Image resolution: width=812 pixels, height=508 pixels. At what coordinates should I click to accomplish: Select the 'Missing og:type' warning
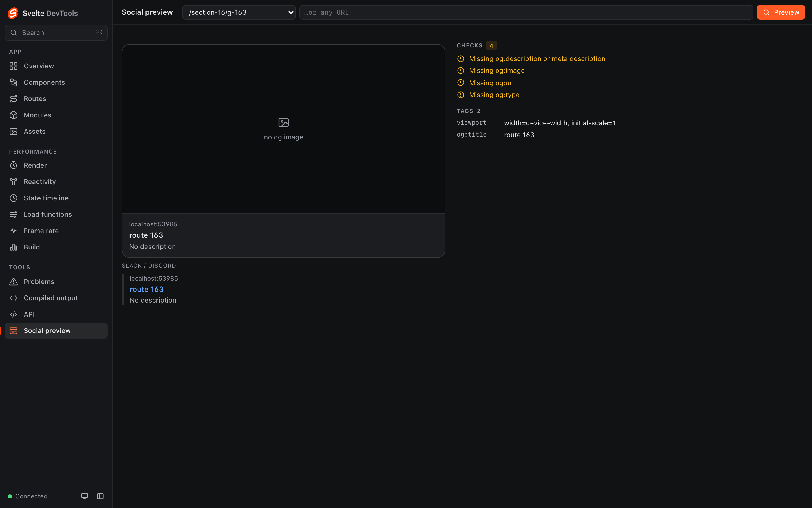(x=494, y=95)
